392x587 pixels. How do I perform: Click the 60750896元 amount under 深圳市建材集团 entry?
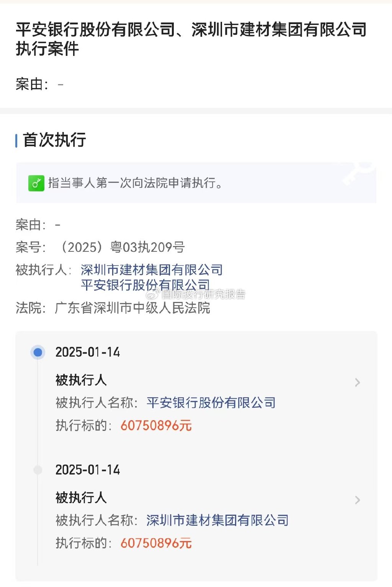pyautogui.click(x=156, y=543)
